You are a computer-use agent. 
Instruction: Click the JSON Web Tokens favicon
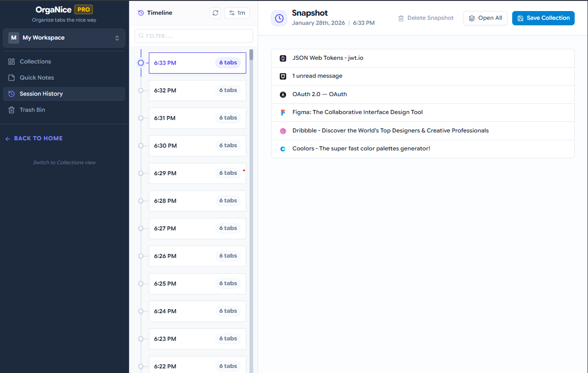283,58
